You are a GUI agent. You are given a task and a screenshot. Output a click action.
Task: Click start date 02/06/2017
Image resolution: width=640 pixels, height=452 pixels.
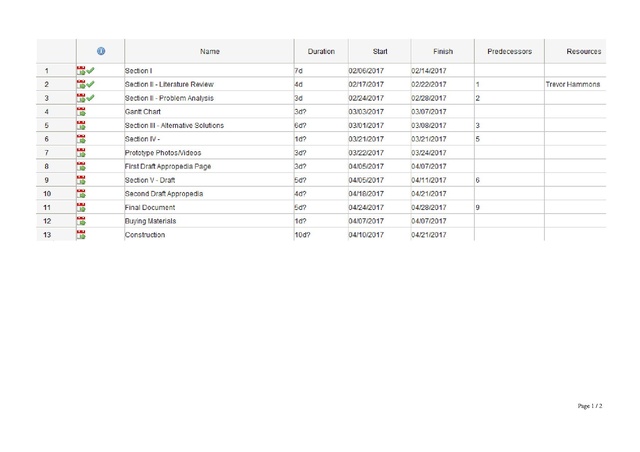tap(366, 71)
